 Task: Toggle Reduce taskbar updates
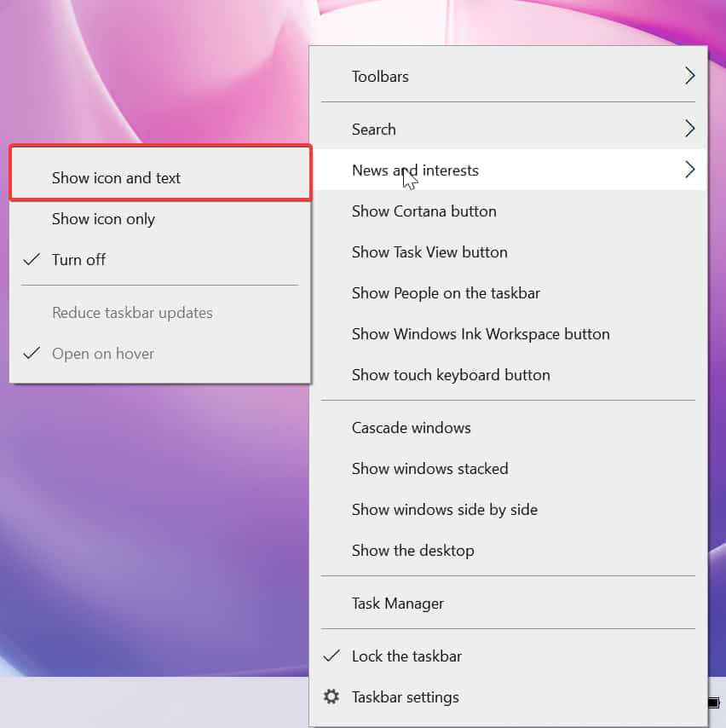160,313
